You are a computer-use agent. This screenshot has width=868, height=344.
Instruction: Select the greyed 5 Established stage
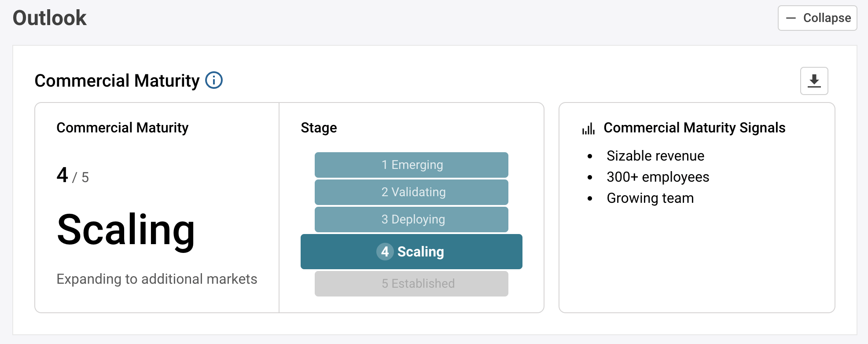coord(411,284)
